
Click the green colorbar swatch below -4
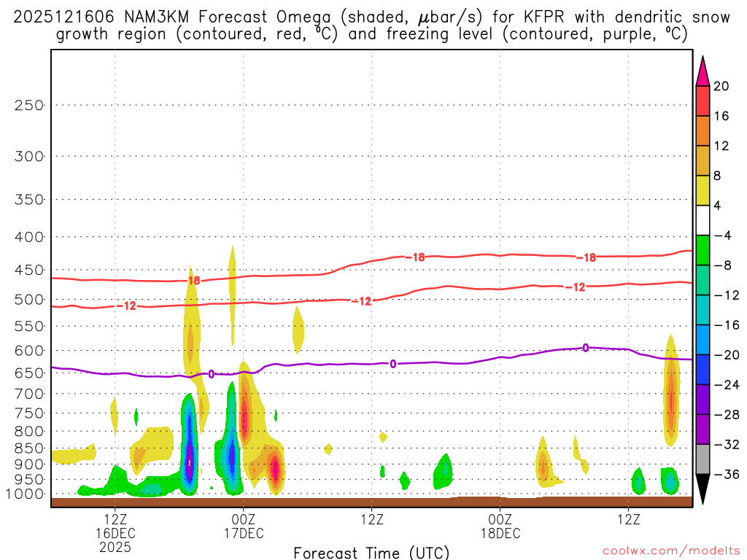(x=703, y=250)
